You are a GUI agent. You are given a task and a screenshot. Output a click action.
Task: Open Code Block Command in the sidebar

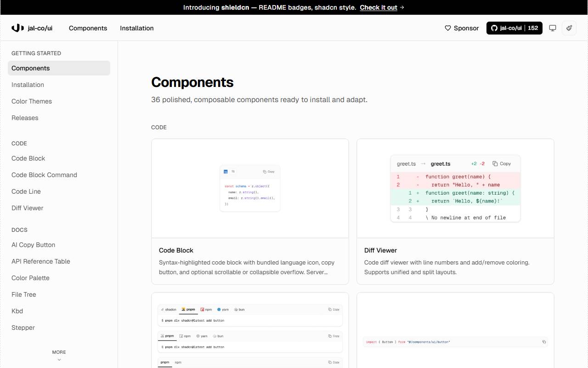pyautogui.click(x=59, y=175)
